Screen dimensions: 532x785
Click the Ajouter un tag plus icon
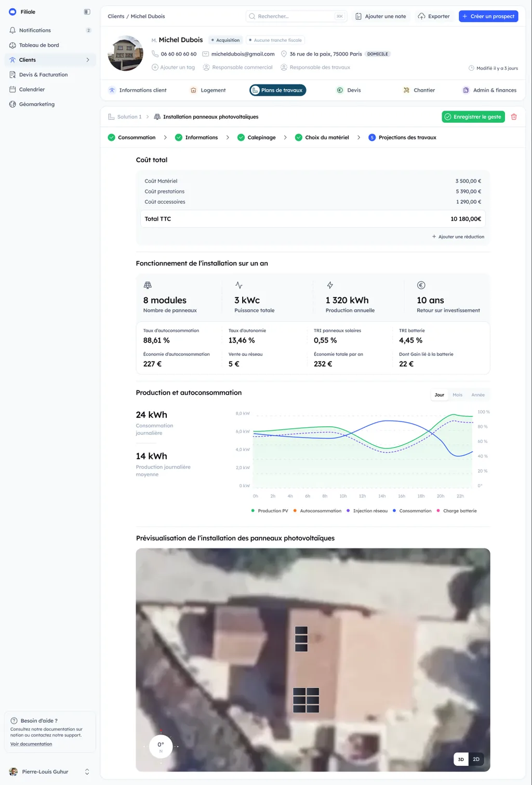pyautogui.click(x=155, y=67)
